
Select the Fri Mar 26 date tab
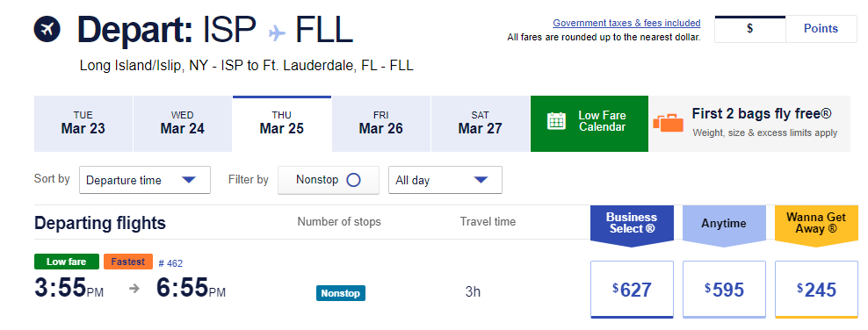coord(381,123)
